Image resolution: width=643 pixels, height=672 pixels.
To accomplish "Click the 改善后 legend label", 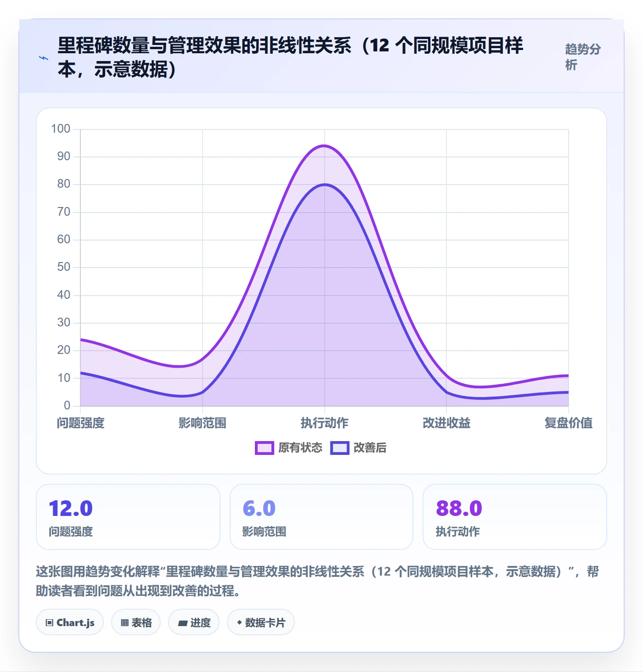I will pyautogui.click(x=370, y=448).
